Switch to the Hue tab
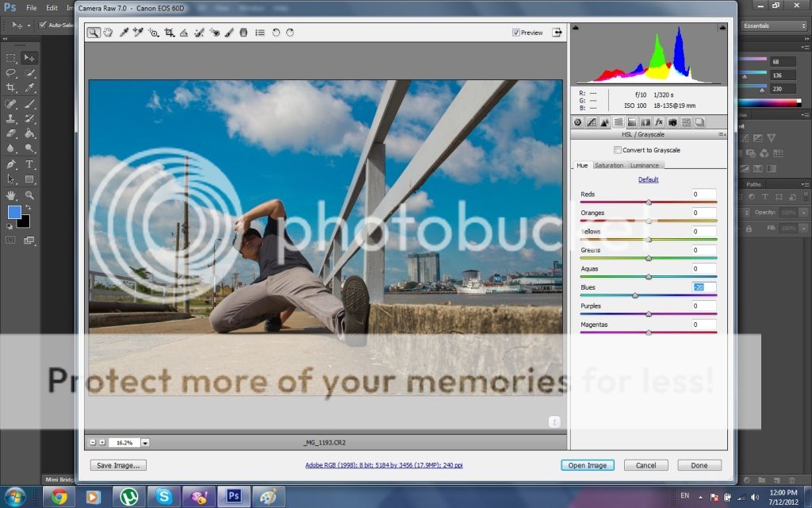 [x=582, y=165]
